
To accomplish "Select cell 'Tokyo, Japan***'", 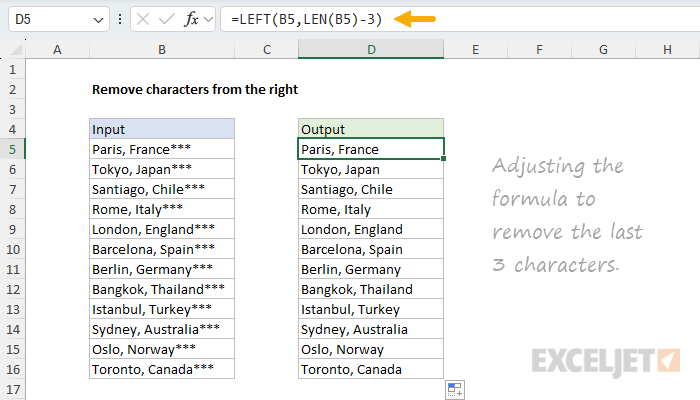I will tap(162, 169).
